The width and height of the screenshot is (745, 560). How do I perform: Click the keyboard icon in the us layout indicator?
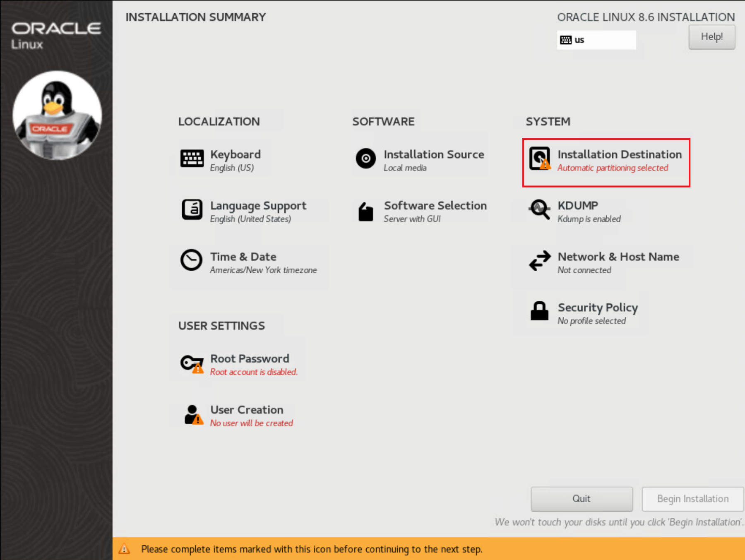click(566, 40)
